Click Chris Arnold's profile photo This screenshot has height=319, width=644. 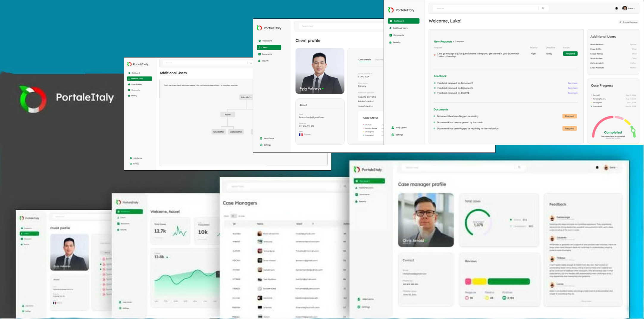(426, 220)
